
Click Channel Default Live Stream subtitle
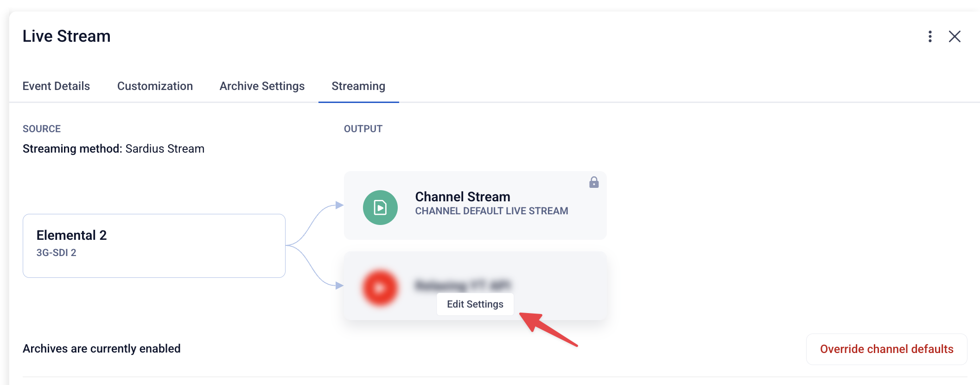click(x=491, y=211)
